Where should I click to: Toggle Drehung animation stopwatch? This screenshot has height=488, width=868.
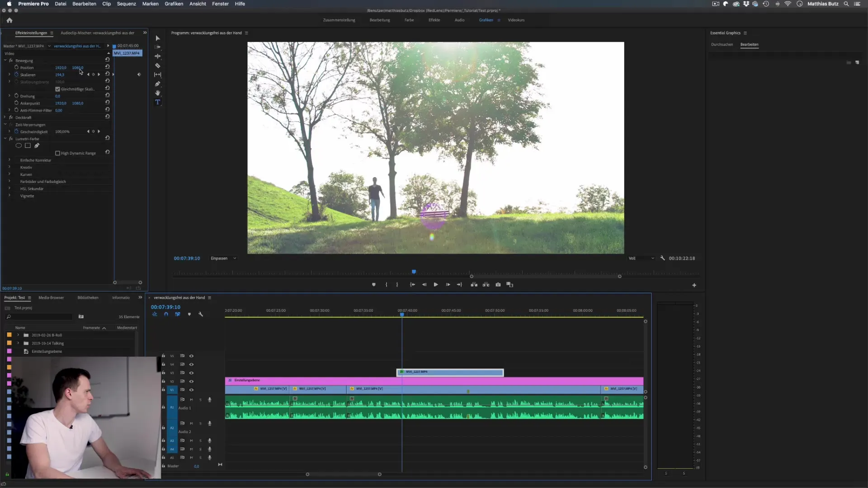coord(16,96)
